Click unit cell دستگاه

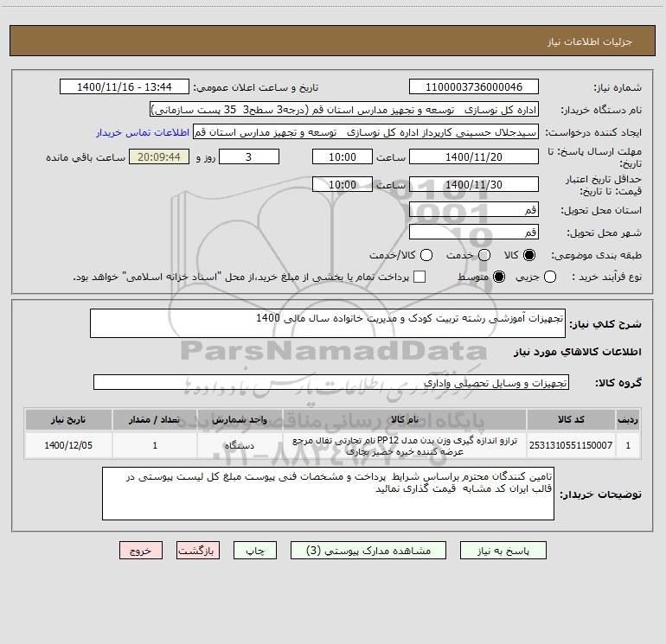240,445
